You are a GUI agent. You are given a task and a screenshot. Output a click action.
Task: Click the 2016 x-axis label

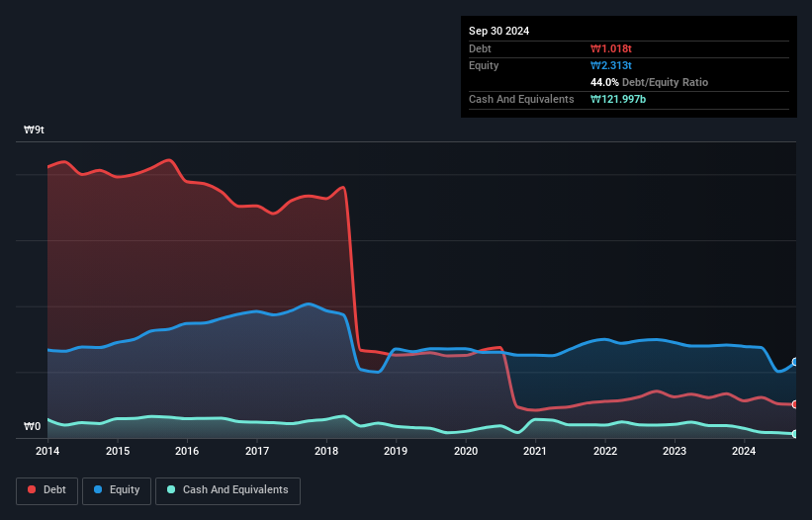tap(187, 451)
